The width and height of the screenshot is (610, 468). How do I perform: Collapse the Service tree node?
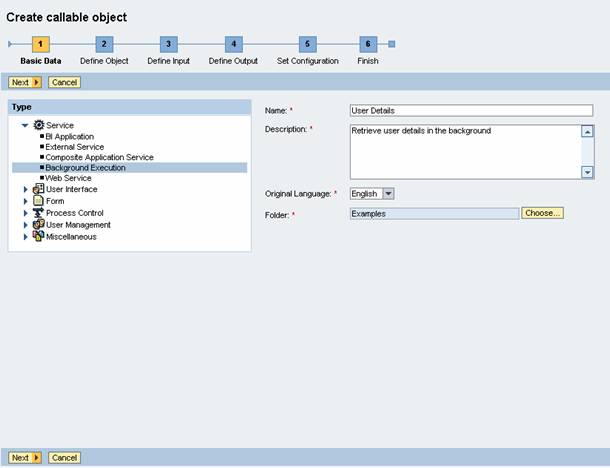[x=26, y=125]
